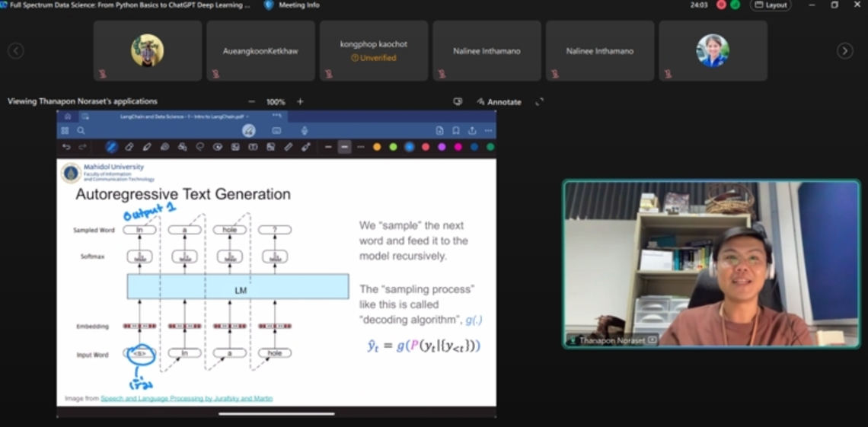Viewport: 868px width, 427px height.
Task: Select the eraser tool
Action: pyautogui.click(x=129, y=147)
